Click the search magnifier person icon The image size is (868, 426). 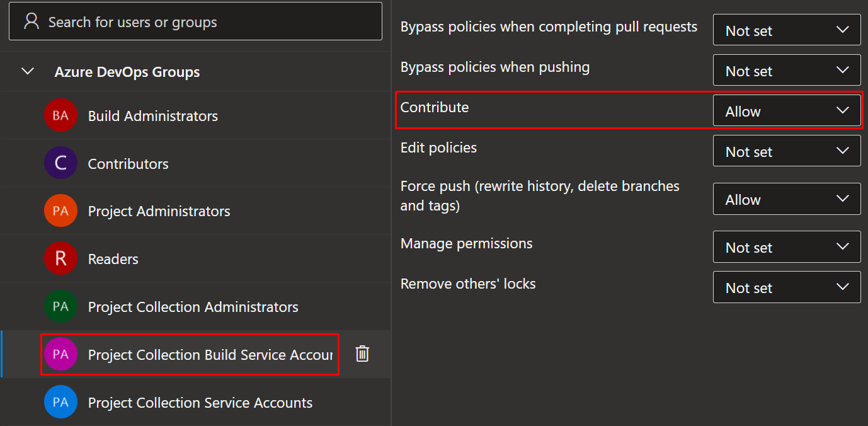[x=30, y=21]
